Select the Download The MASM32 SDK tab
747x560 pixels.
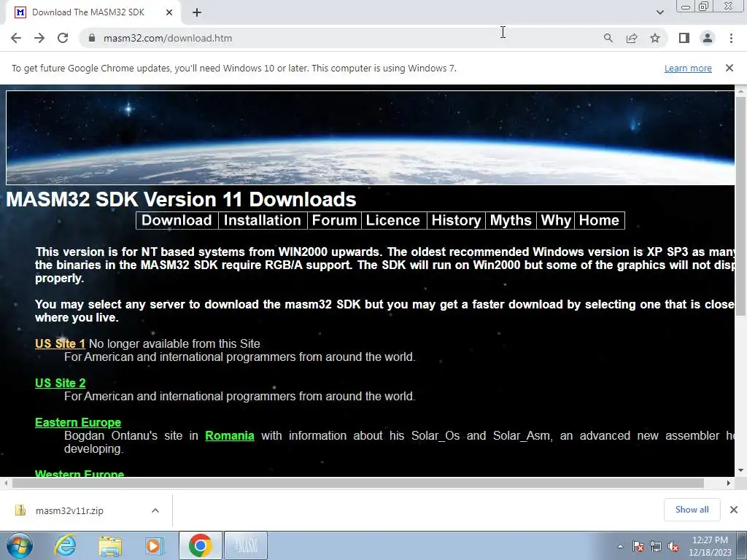(x=93, y=12)
